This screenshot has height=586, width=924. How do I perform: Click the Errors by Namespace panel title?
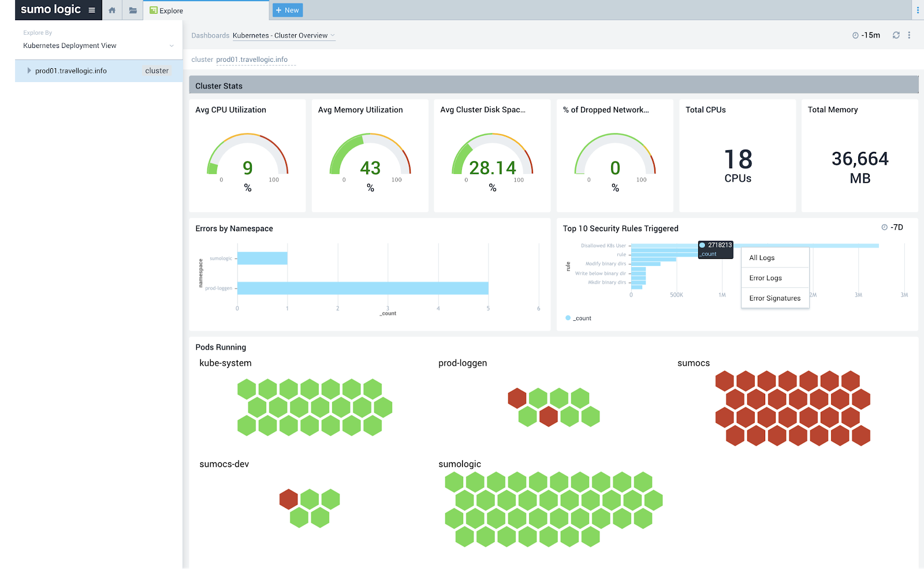234,229
